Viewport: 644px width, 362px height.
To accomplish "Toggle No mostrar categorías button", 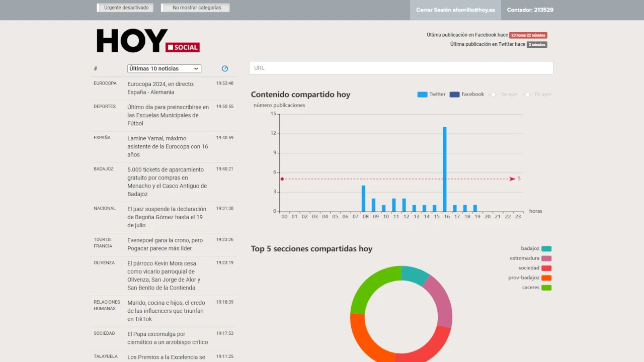I will 195,8.
